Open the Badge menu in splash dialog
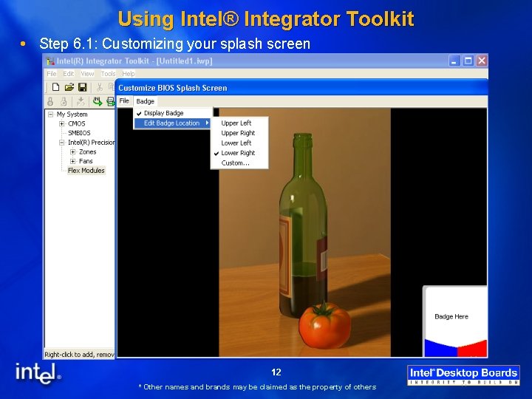The width and height of the screenshot is (532, 399). pos(146,101)
